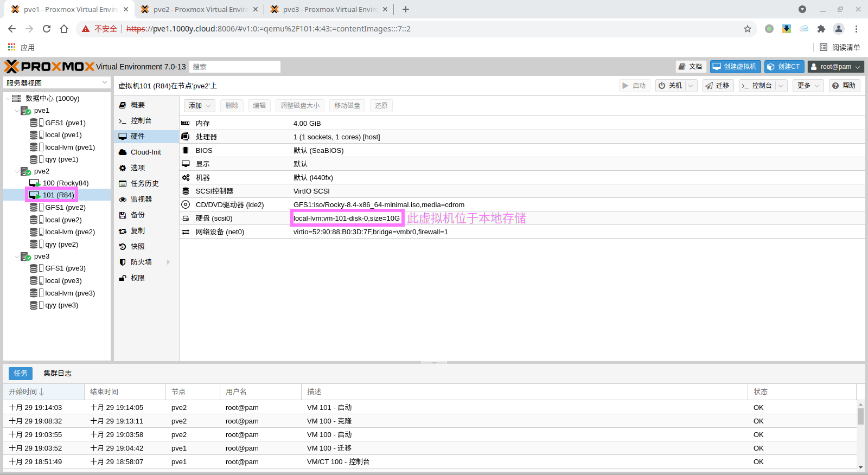
Task: Open the Add (添加) hardware dropdown
Action: coord(199,106)
